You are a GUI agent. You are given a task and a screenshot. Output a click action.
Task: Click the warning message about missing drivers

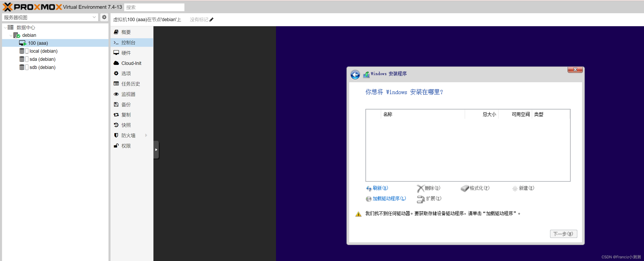(443, 213)
